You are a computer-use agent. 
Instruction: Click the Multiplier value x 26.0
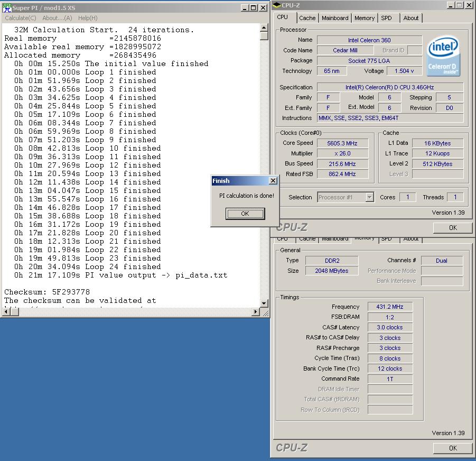point(342,154)
